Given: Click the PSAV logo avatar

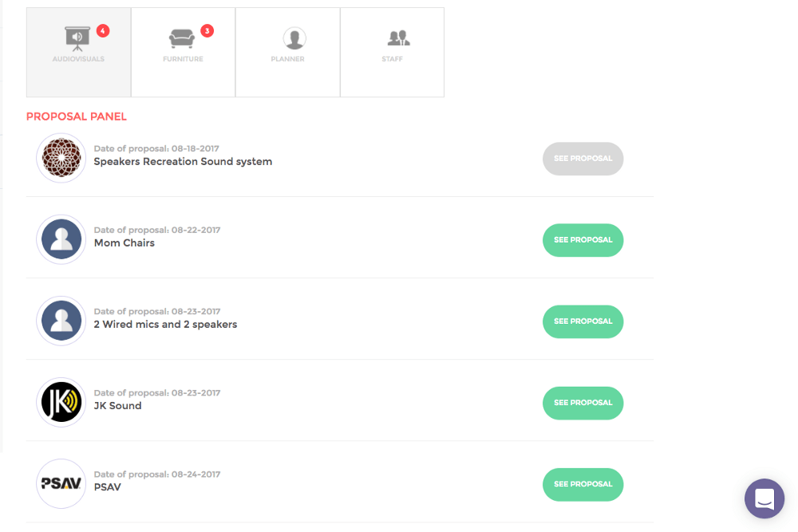Looking at the screenshot, I should click(x=61, y=483).
